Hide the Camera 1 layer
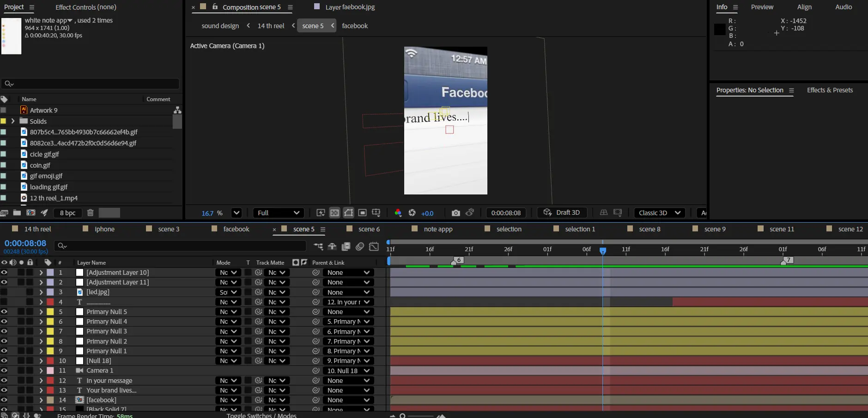This screenshot has width=868, height=418. point(4,370)
